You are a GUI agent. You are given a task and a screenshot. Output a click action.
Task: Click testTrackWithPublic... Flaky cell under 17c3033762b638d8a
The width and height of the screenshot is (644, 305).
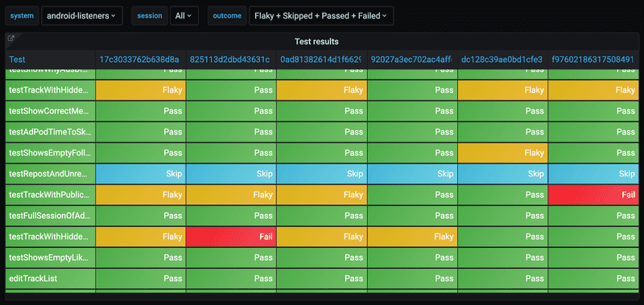point(141,195)
